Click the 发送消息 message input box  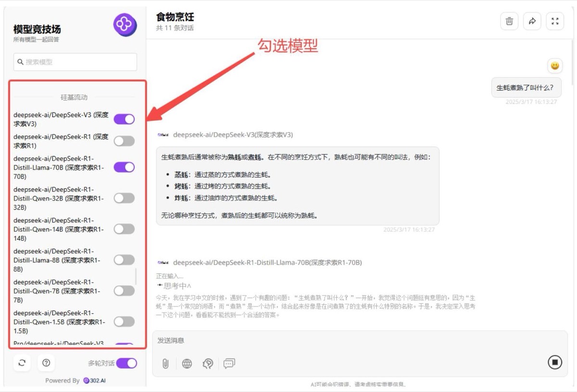coord(360,341)
